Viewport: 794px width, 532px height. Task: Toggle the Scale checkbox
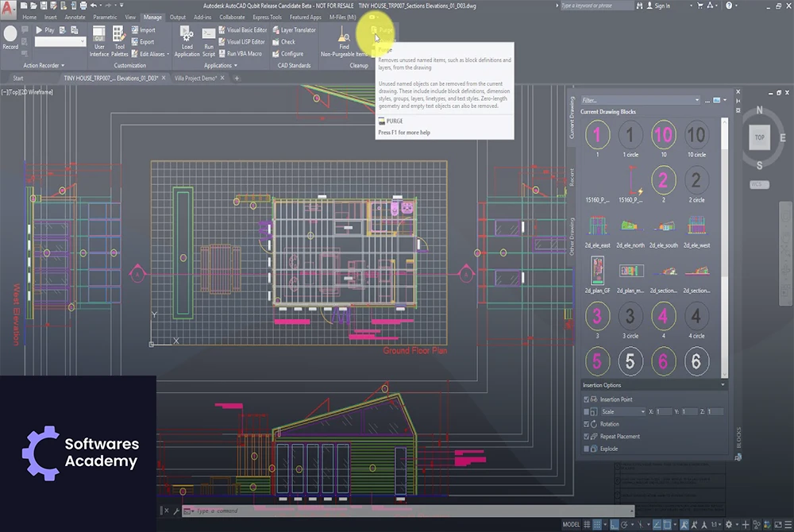click(587, 412)
